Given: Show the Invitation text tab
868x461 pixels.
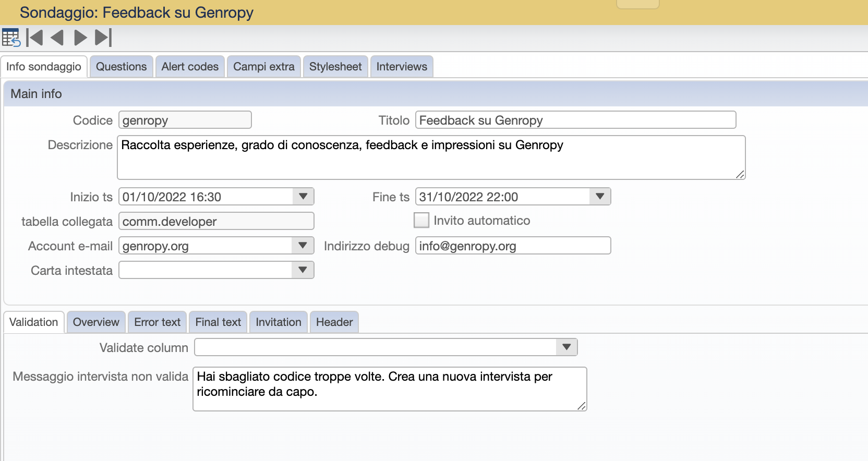Looking at the screenshot, I should 278,322.
